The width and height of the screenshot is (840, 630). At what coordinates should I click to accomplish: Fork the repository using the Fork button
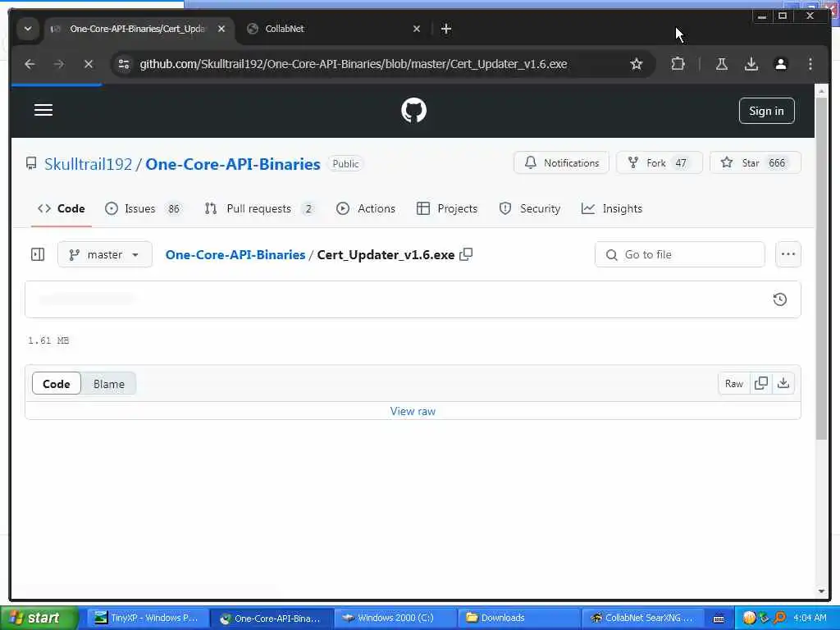click(659, 163)
